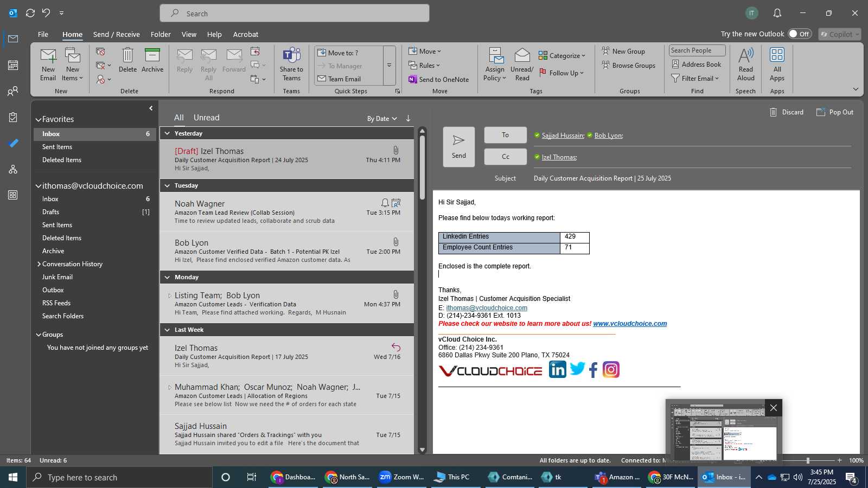Image resolution: width=868 pixels, height=488 pixels.
Task: Click the zoom in plus button
Action: tap(840, 460)
